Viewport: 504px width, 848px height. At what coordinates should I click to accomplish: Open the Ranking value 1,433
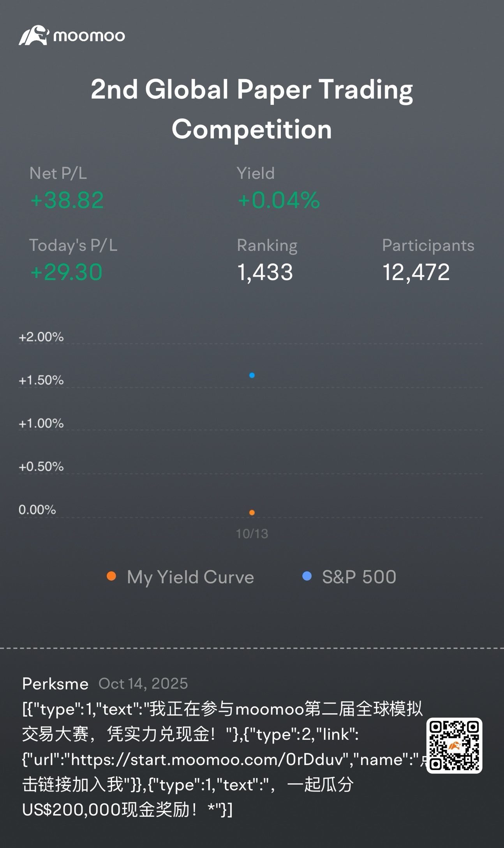pyautogui.click(x=265, y=272)
